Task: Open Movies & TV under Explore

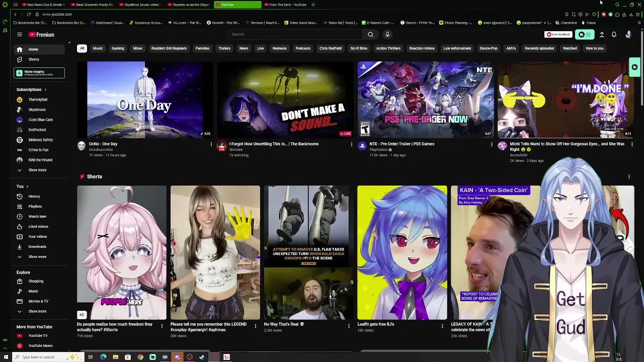Action: (x=39, y=301)
